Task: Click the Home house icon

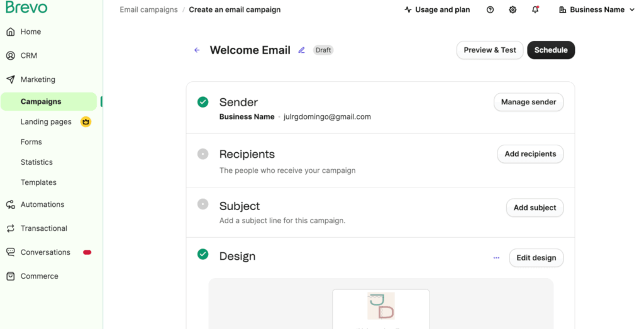Action: [11, 31]
